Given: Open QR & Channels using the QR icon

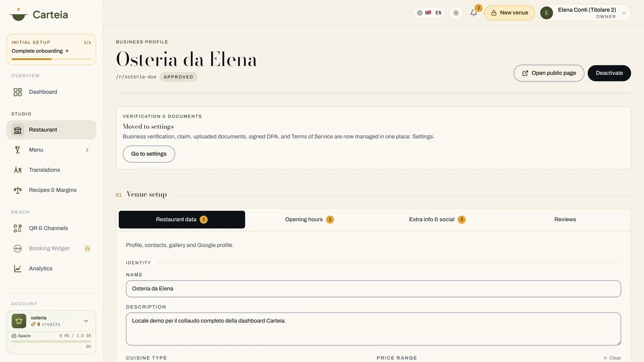Looking at the screenshot, I should pos(18,228).
